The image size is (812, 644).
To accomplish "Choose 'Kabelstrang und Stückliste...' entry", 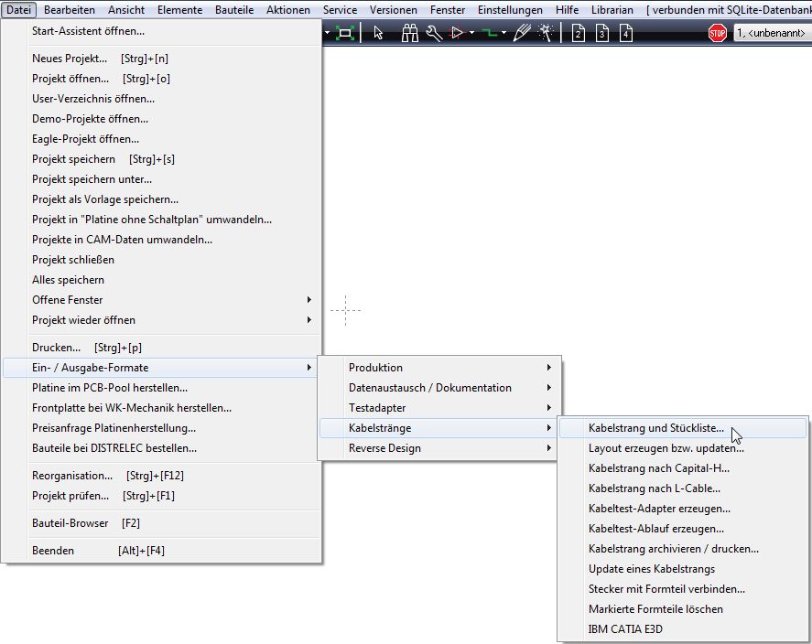I will point(655,428).
